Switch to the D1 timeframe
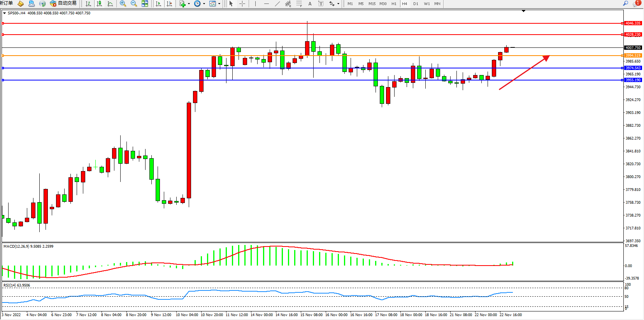644x320 pixels. 416,3
